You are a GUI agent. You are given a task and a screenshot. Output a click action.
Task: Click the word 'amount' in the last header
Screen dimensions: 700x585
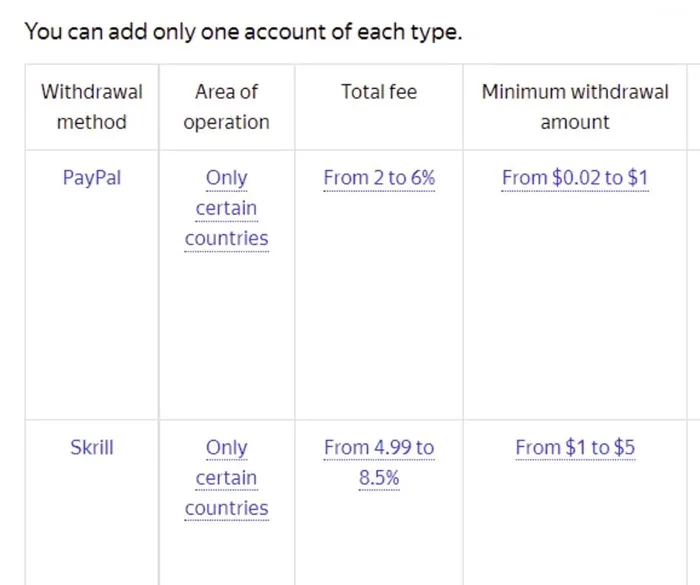575,122
